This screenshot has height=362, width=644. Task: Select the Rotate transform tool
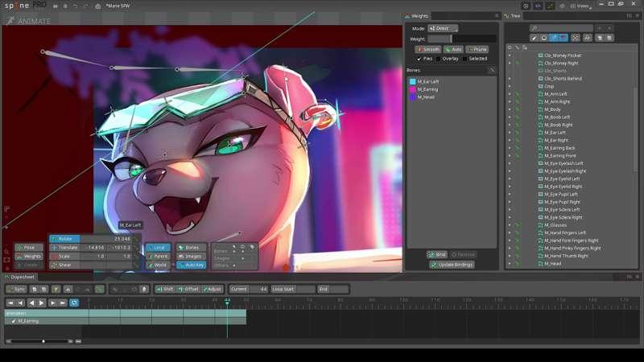[64, 238]
